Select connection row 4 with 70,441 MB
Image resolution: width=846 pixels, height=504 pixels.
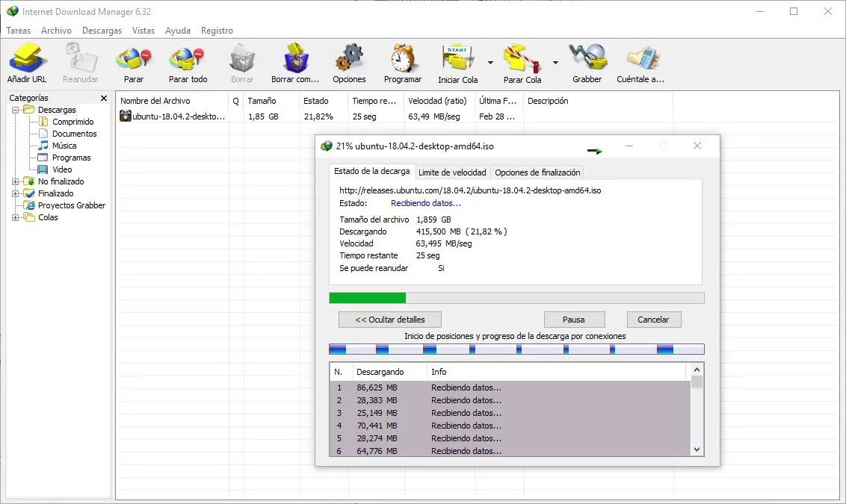point(510,426)
